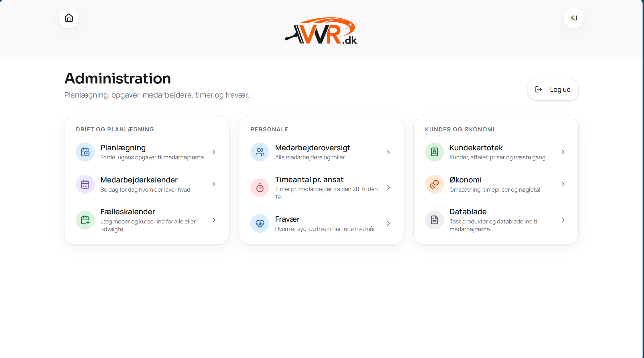This screenshot has height=358, width=644.
Task: Click the Medarbejderoversigt people icon
Action: click(260, 152)
